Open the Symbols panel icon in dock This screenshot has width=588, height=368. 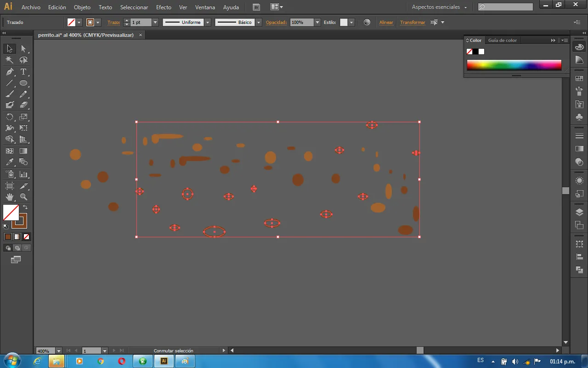pos(579,117)
